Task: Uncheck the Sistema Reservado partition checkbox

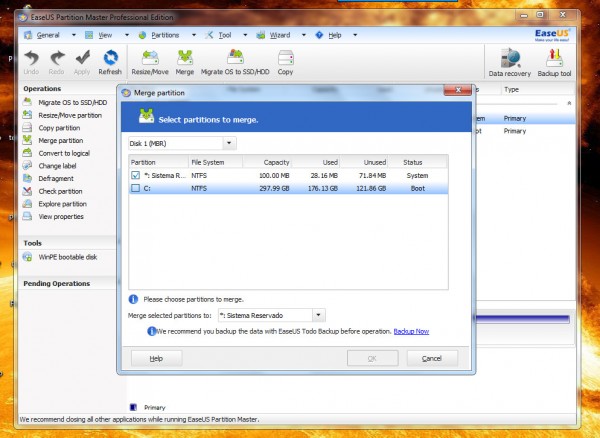Action: (x=135, y=175)
